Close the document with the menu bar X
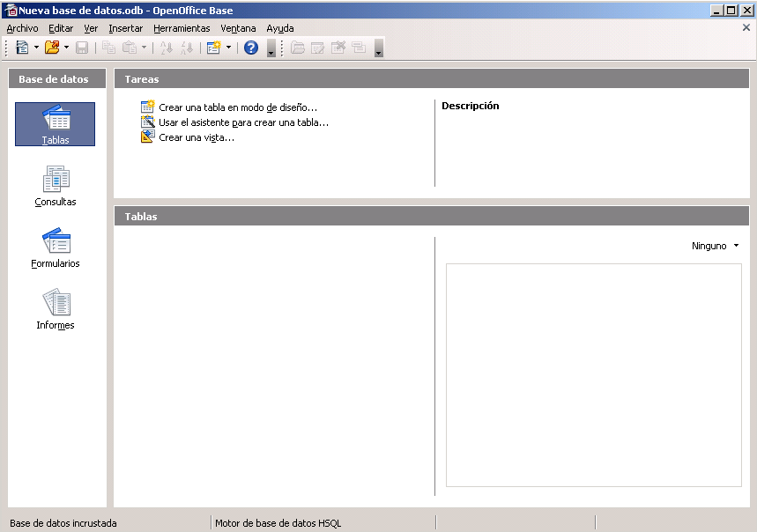The width and height of the screenshot is (757, 532). click(746, 27)
